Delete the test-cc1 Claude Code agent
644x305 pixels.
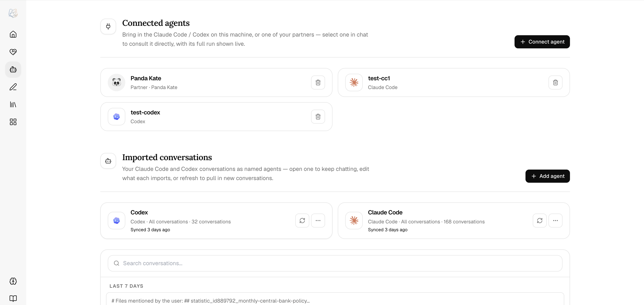pyautogui.click(x=556, y=82)
